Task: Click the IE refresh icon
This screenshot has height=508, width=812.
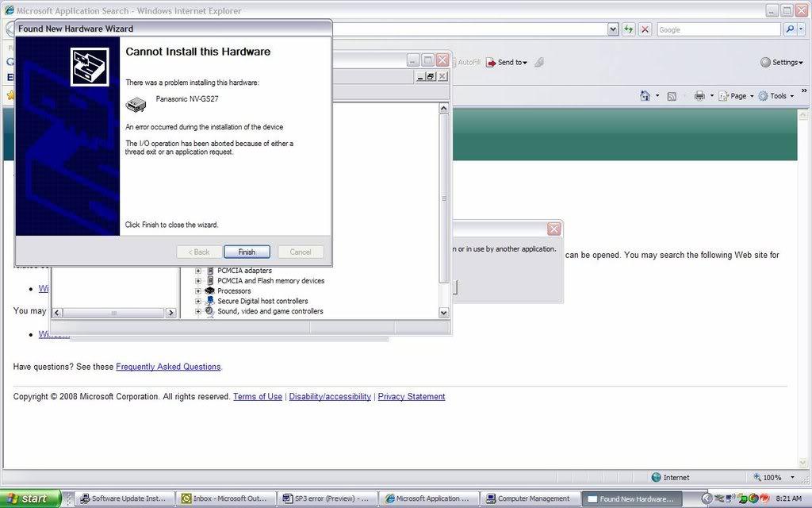Action: (628, 29)
